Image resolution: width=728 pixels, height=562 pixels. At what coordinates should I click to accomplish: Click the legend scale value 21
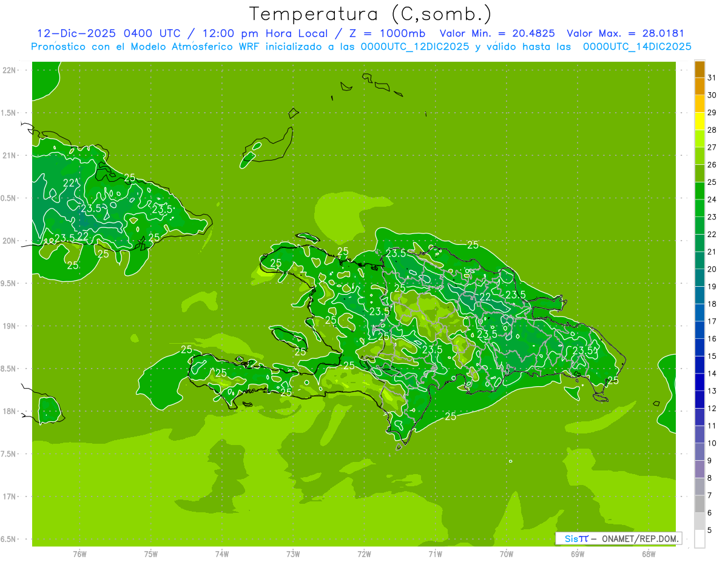coord(712,252)
